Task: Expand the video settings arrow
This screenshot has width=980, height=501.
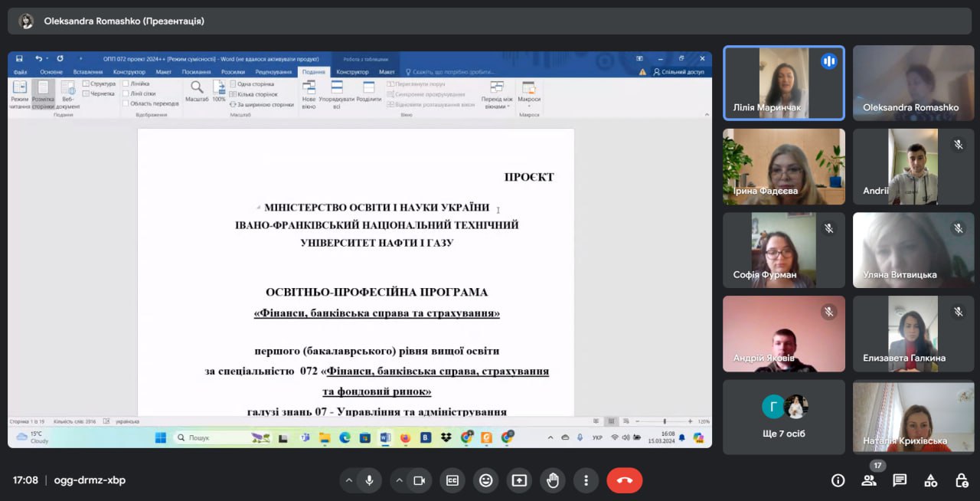Action: pos(399,480)
